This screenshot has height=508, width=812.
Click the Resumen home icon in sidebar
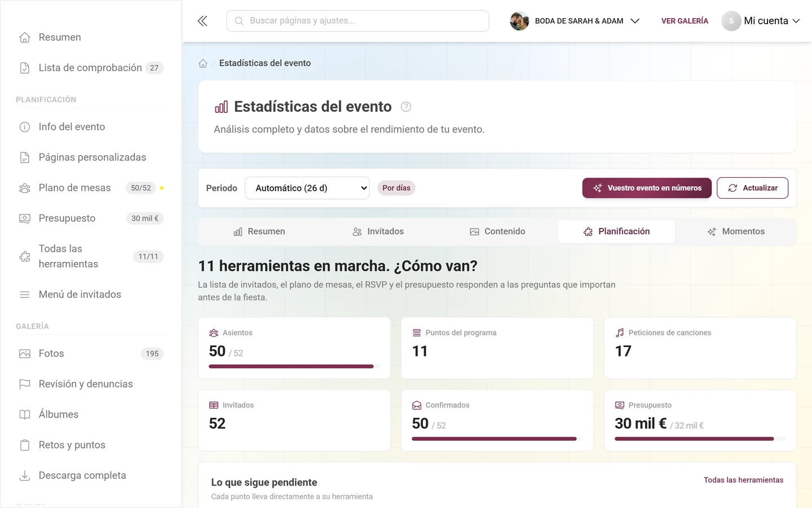click(25, 37)
